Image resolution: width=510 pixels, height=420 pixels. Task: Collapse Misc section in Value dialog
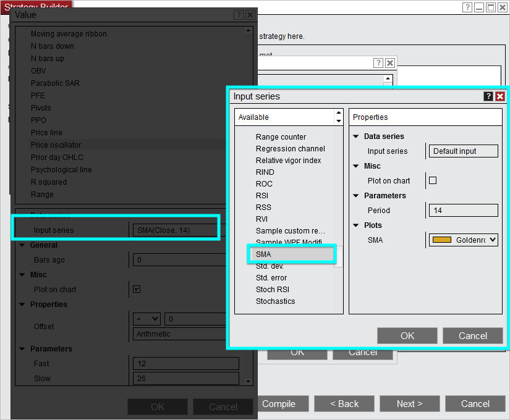point(22,275)
